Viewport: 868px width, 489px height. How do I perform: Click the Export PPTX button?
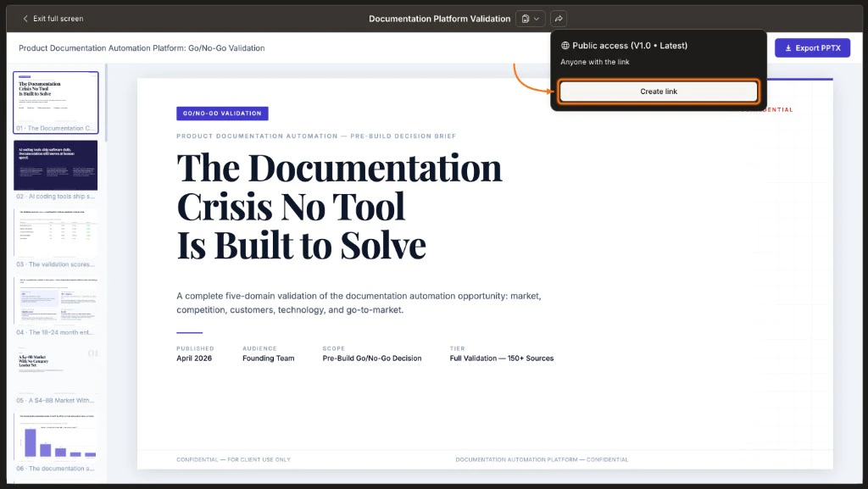coord(812,47)
